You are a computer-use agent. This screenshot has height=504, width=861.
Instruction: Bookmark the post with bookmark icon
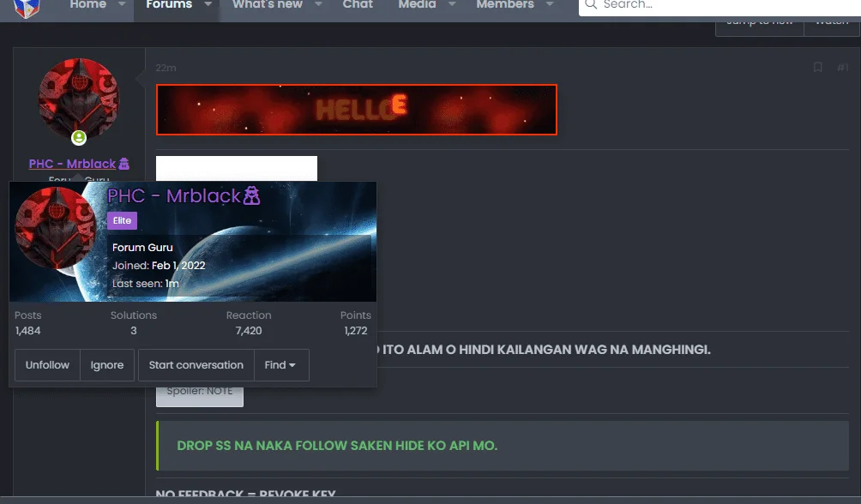817,68
